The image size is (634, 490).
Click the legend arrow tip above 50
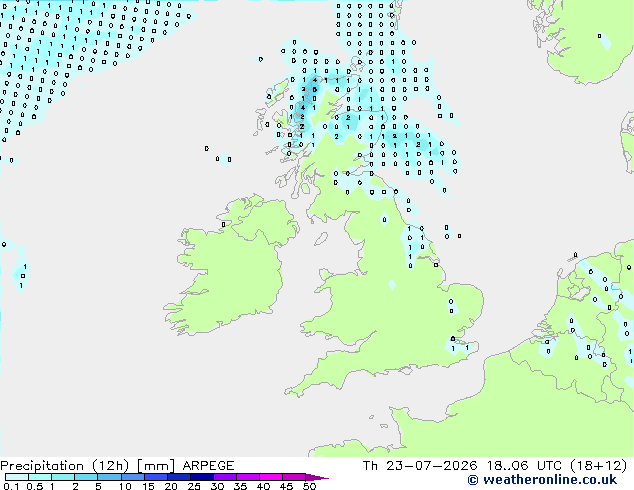[x=317, y=477]
